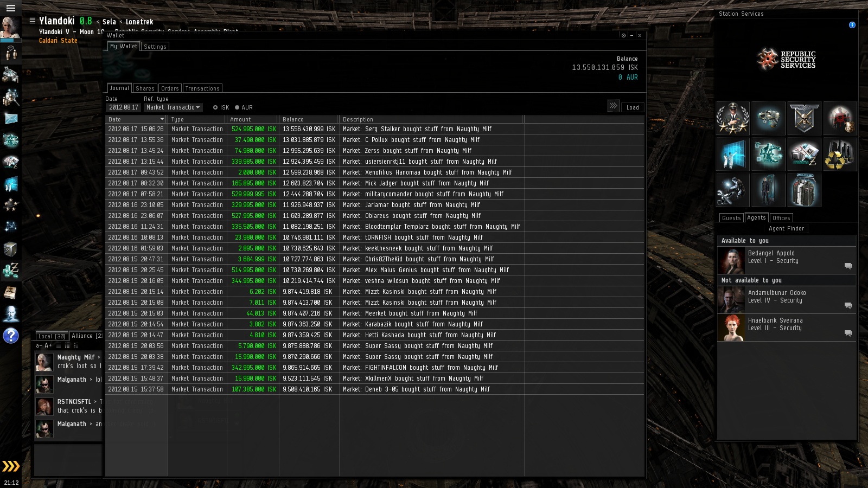This screenshot has height=488, width=868.
Task: Show the Guests tab in Station Services
Action: (731, 218)
